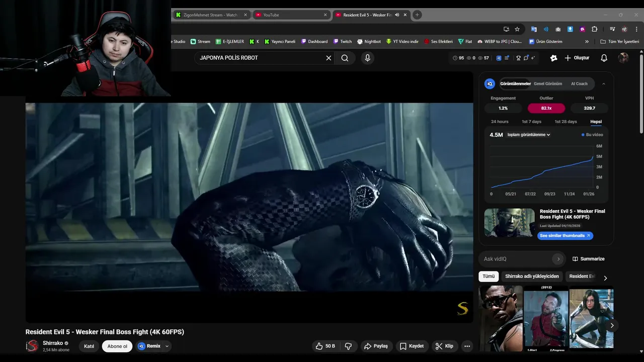Open Google Translate extension icon
Viewport: 644px width, 362px height.
(534, 29)
